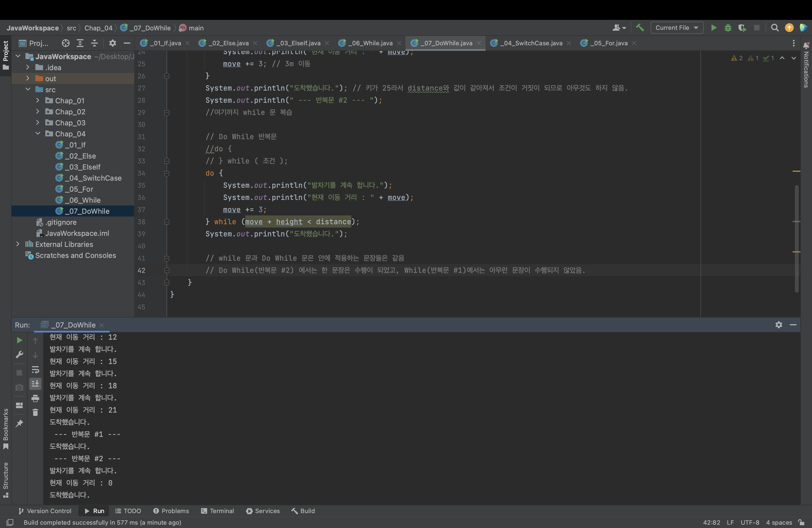Collapse the Chap_04 package

[x=38, y=134]
